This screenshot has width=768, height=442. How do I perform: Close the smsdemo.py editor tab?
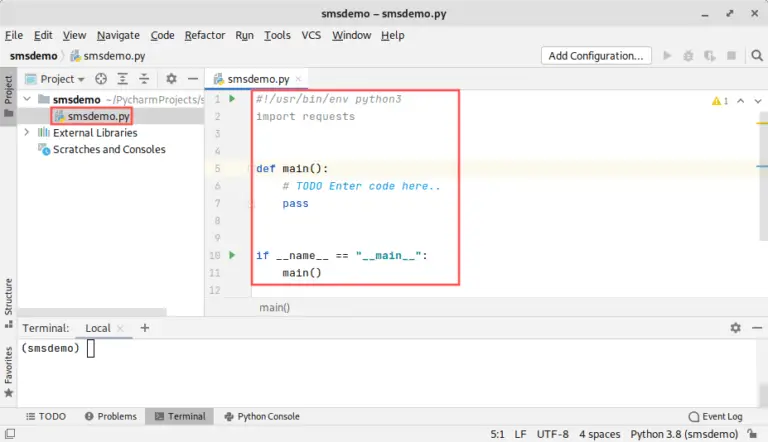coord(298,79)
